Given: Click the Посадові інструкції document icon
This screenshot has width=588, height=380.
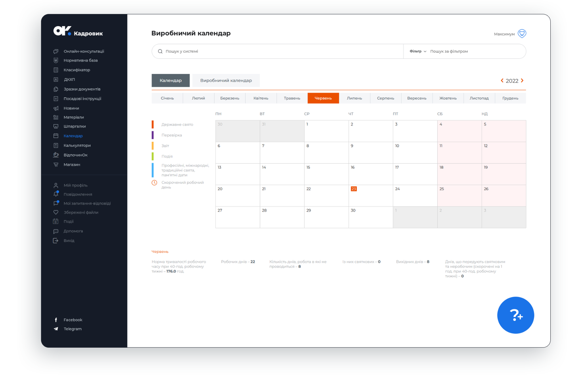Looking at the screenshot, I should [56, 99].
